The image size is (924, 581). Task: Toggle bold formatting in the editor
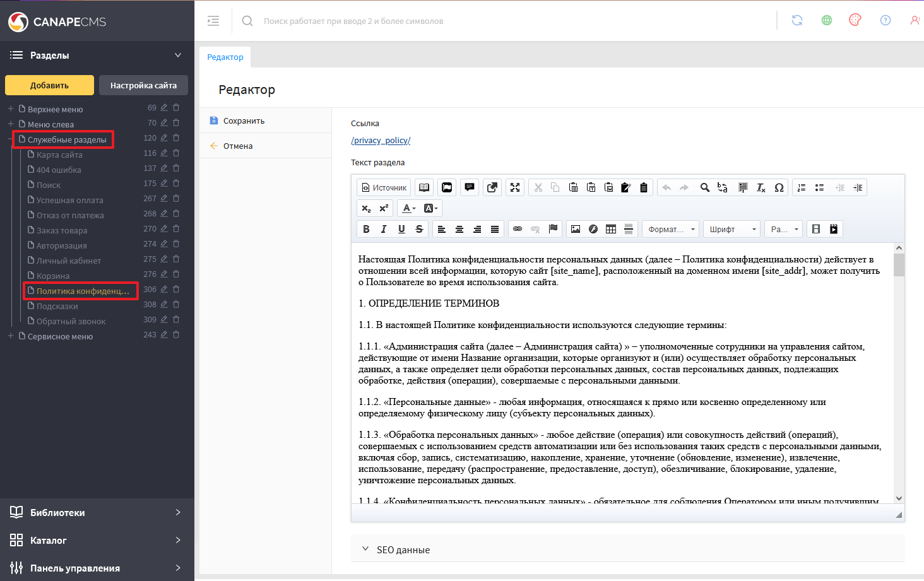tap(366, 229)
